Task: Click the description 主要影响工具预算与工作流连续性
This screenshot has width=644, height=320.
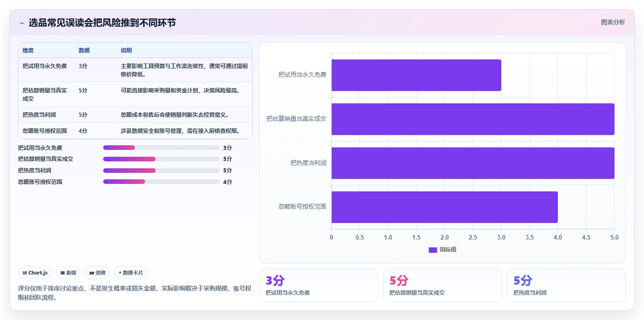Action: pos(184,70)
